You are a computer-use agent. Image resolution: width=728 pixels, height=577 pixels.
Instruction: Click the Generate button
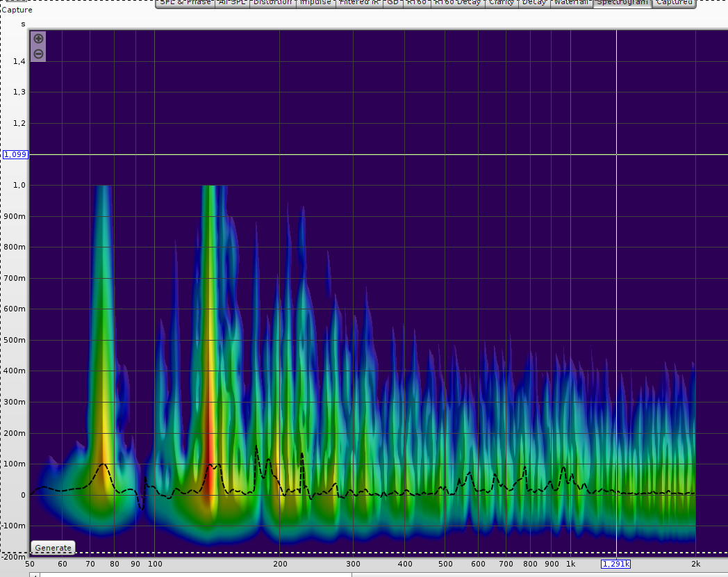coord(53,548)
